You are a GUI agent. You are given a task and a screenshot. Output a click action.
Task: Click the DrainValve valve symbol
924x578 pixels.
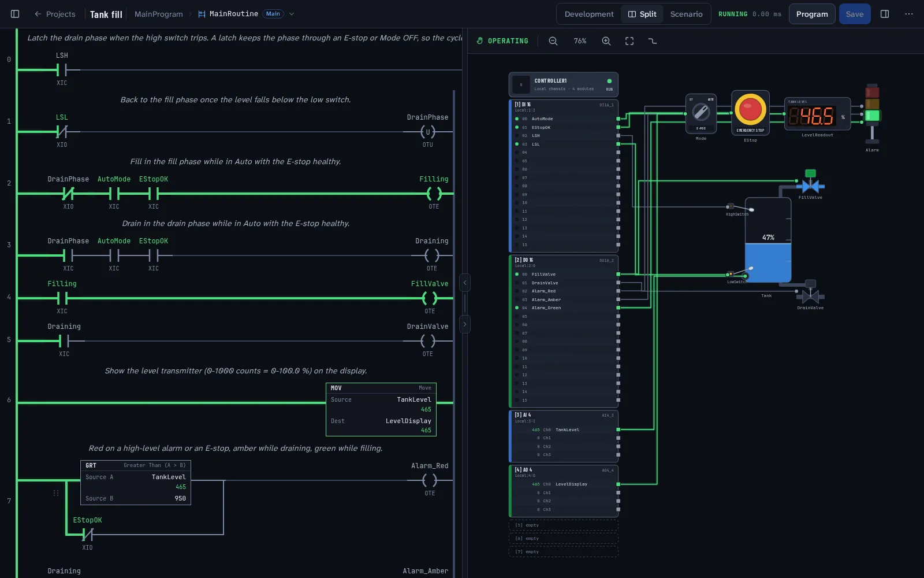click(810, 293)
